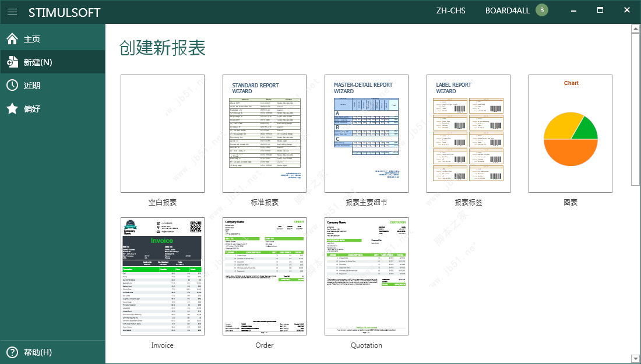Open the 偏好 favorites page
641x364 pixels.
[x=32, y=108]
